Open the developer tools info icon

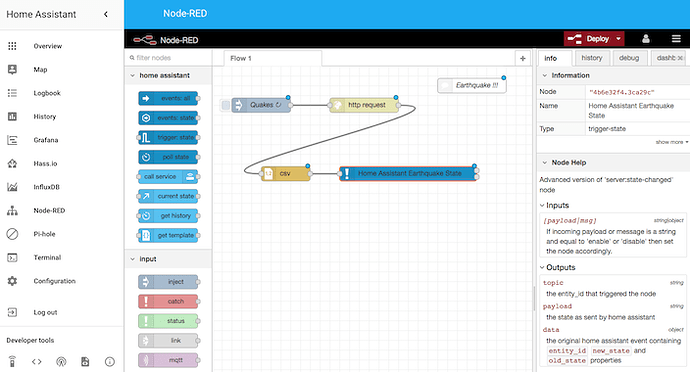tap(110, 361)
